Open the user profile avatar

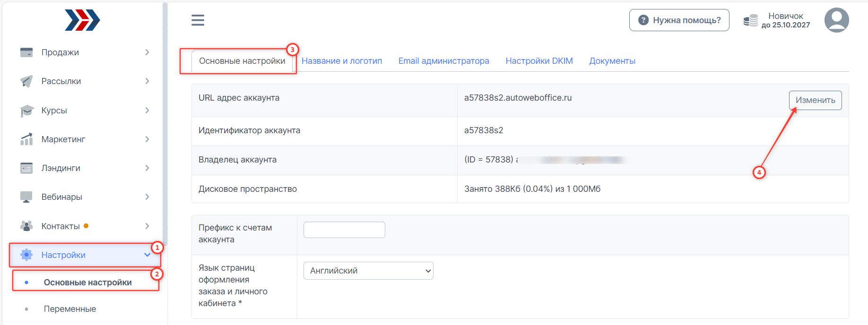click(836, 20)
